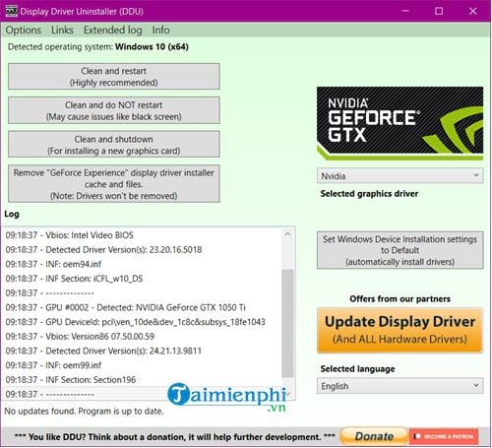Select log line 'Vbios: Intel Video BIOS'
492x448 pixels.
coord(70,235)
